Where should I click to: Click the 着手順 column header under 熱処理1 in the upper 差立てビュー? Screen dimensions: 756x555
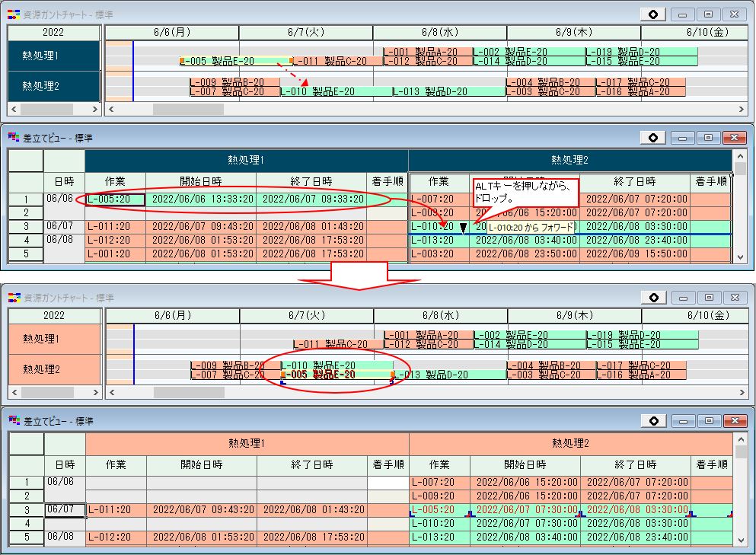click(388, 181)
